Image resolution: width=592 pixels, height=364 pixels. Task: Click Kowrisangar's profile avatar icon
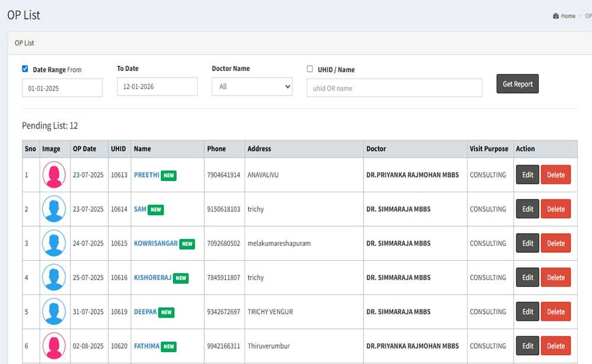[54, 244]
